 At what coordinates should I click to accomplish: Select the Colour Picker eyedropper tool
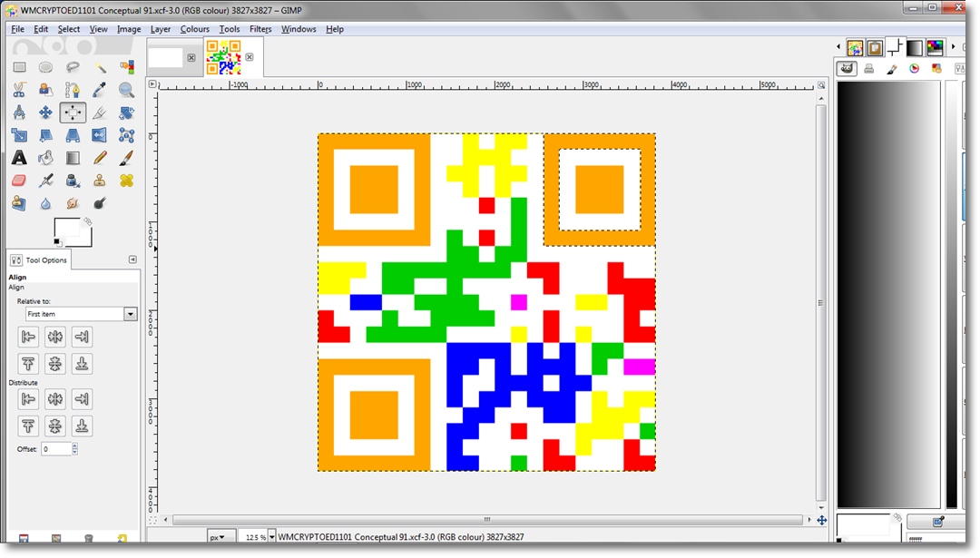[100, 90]
